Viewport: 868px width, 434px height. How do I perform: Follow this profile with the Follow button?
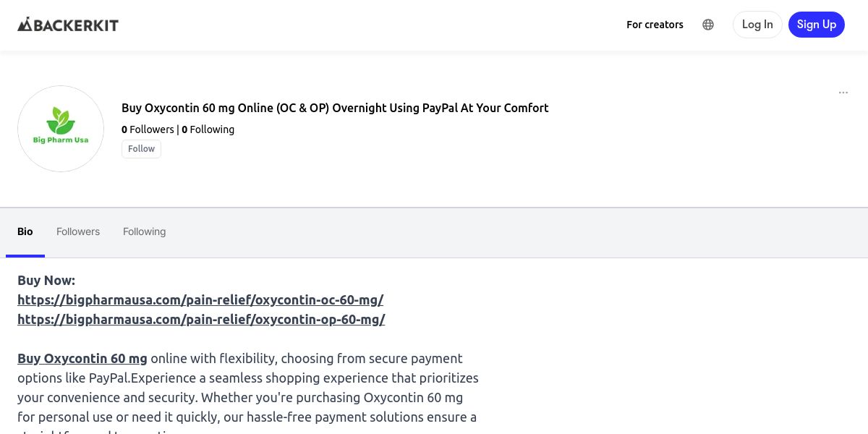pos(141,149)
